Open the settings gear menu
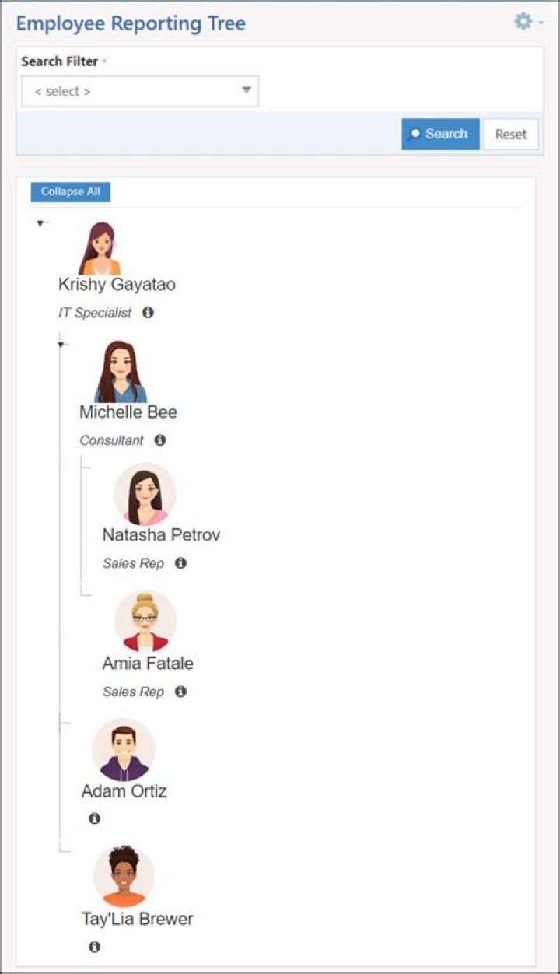 coord(529,22)
